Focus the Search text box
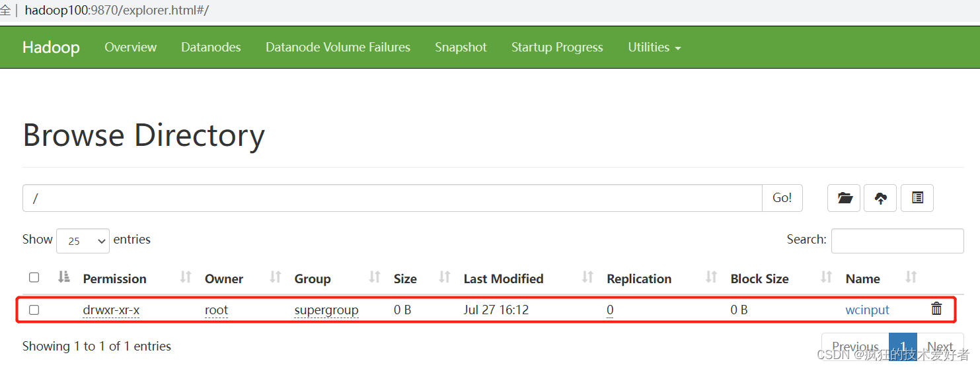Viewport: 980px width, 367px height. tap(897, 241)
